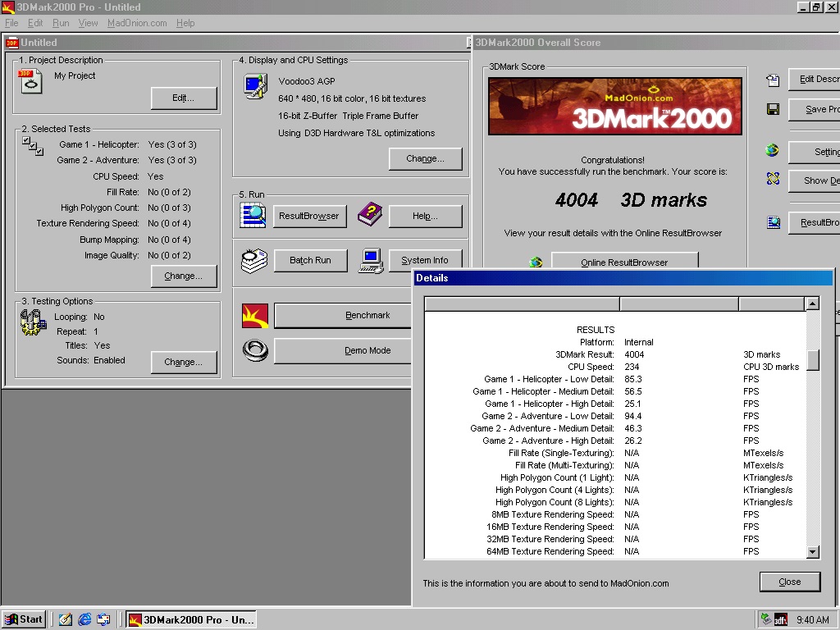Click the Edit Description button in score window
This screenshot has width=840, height=630.
pos(815,80)
